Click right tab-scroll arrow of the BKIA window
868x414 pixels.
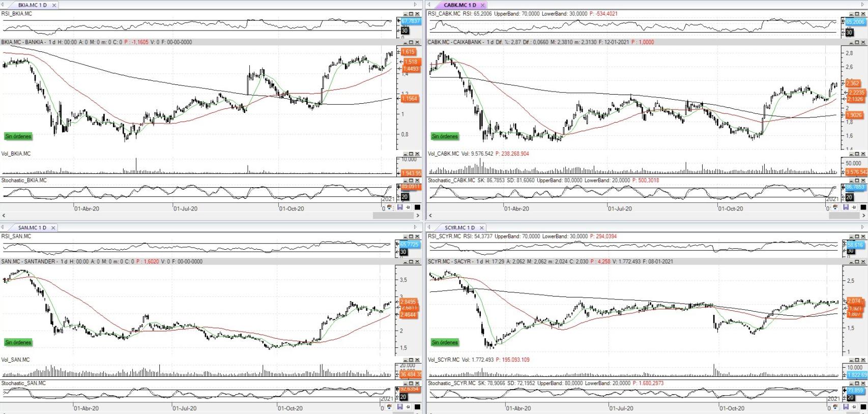[x=415, y=5]
